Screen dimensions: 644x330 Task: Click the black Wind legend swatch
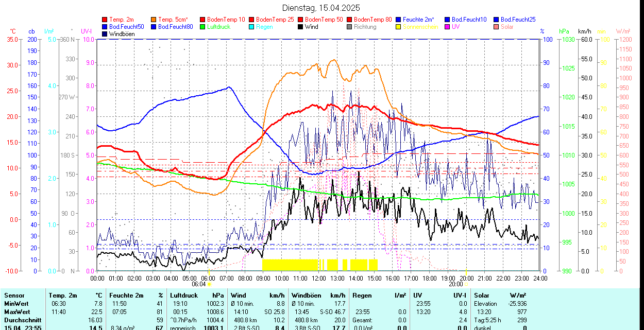[x=300, y=27]
